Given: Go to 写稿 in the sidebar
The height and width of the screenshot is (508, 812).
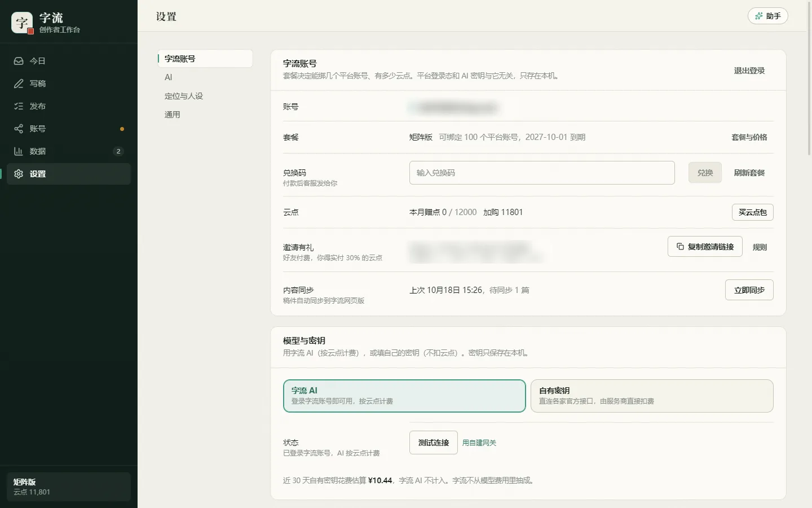Looking at the screenshot, I should (69, 84).
